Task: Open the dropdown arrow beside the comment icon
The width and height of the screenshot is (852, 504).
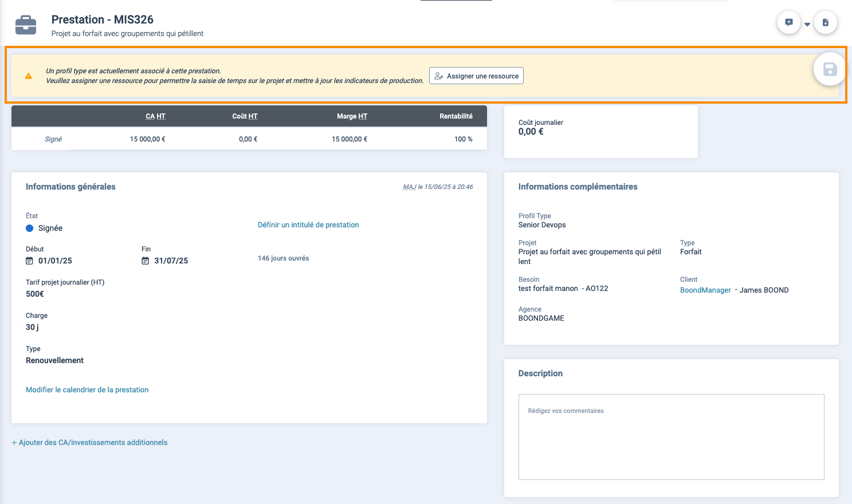Action: (x=807, y=25)
